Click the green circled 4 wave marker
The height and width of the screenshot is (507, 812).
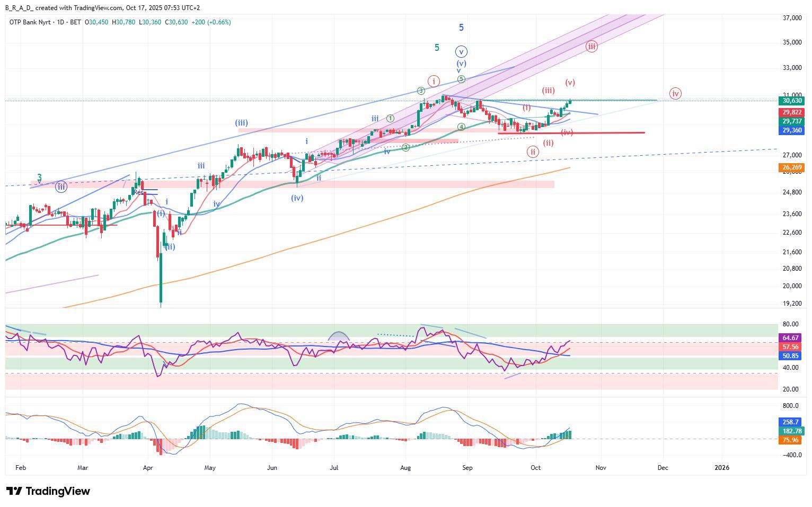point(462,127)
